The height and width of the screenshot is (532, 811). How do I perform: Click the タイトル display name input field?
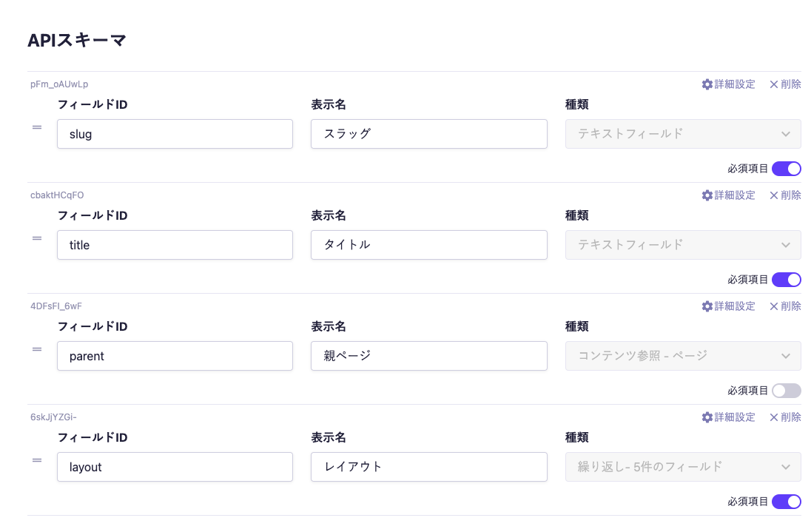click(x=429, y=245)
